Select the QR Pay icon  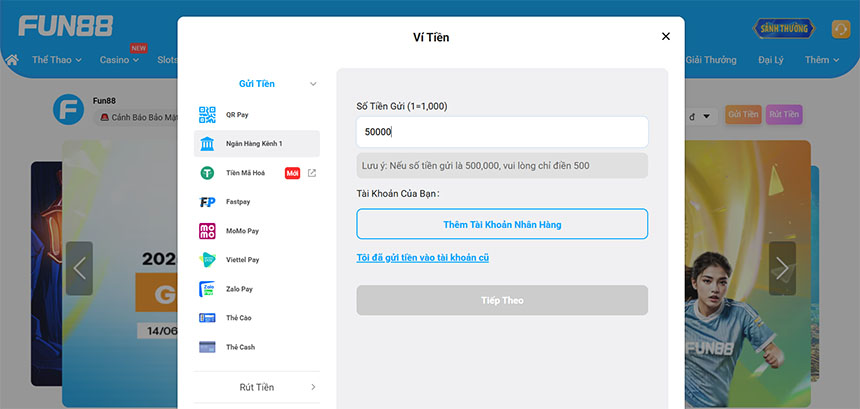[207, 115]
